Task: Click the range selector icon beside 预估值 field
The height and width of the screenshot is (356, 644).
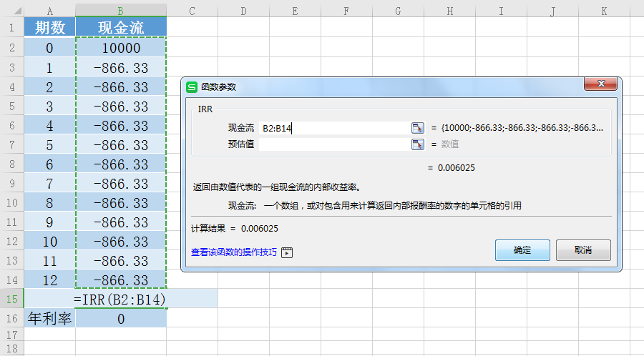Action: [x=418, y=144]
